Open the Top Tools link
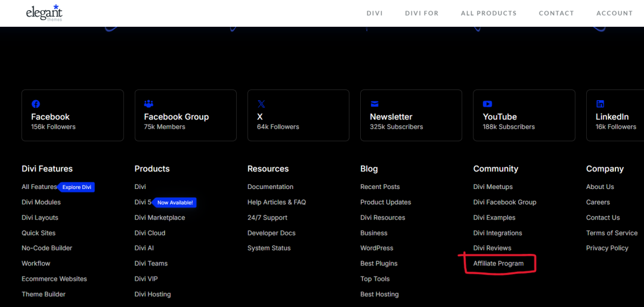This screenshot has width=644, height=307. point(375,278)
